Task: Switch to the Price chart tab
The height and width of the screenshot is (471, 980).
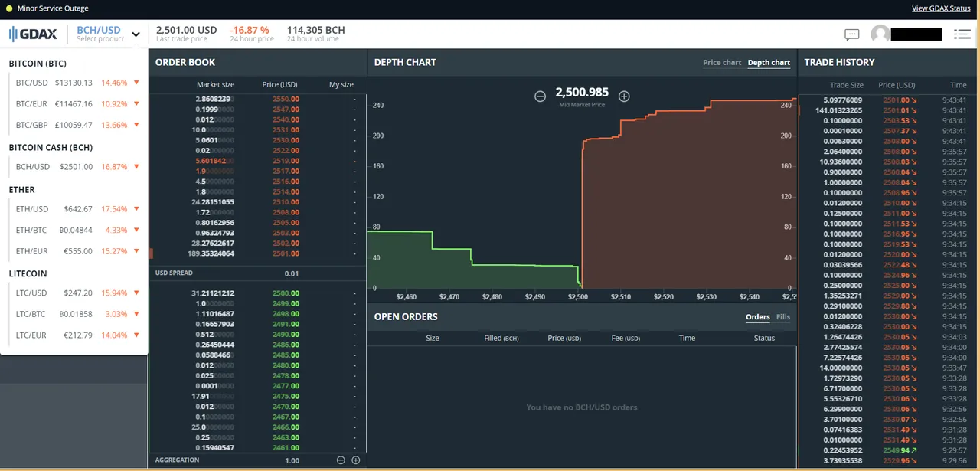Action: click(x=722, y=63)
